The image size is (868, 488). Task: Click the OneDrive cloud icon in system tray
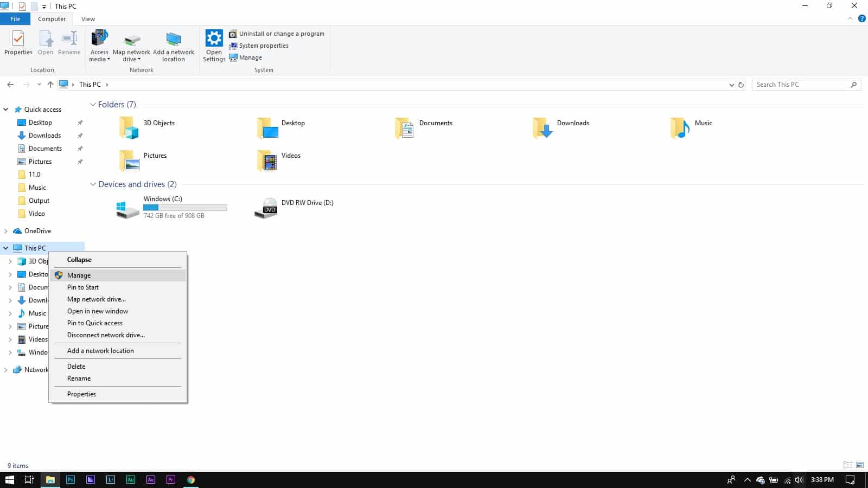click(x=760, y=480)
